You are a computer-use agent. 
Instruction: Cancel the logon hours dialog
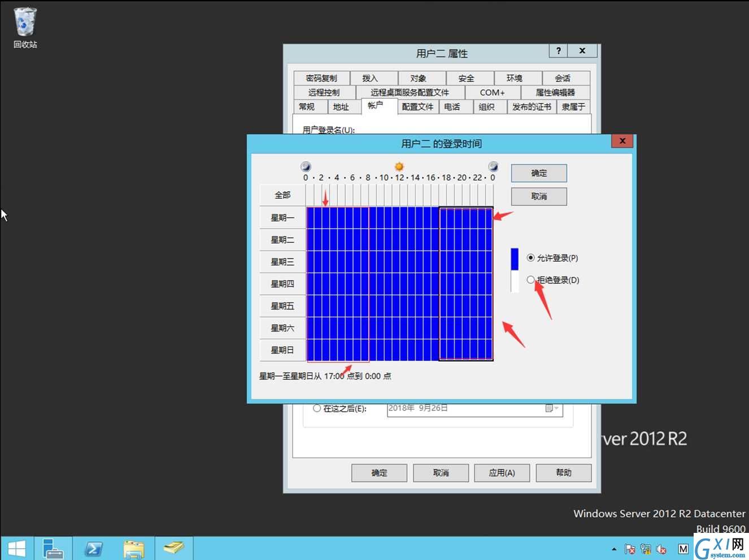[x=539, y=196]
